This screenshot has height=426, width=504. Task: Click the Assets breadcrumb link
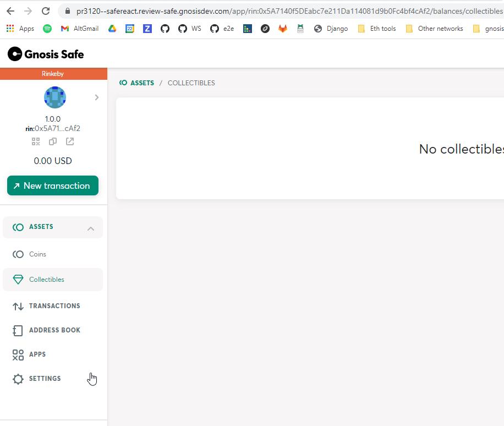point(136,83)
